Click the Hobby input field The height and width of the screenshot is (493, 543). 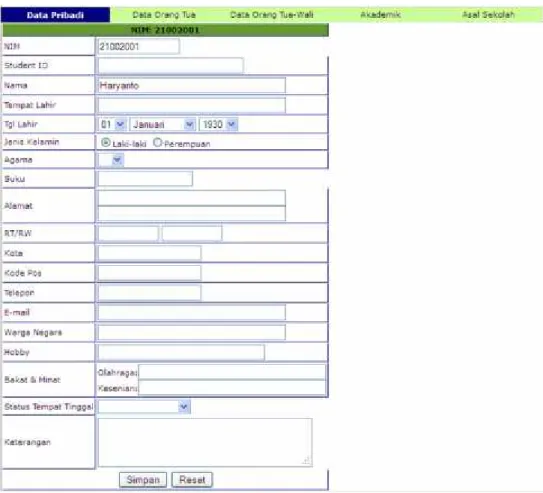[181, 352]
